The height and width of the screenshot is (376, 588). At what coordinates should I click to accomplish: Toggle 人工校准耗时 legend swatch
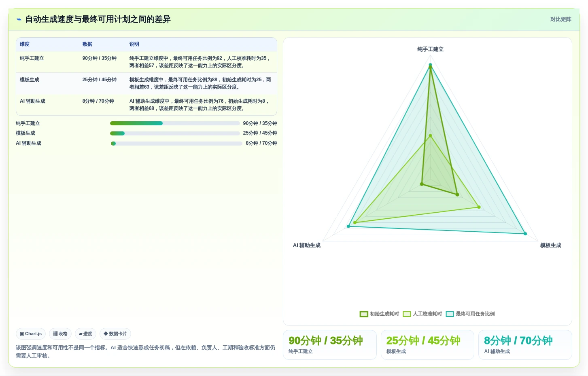pyautogui.click(x=407, y=314)
